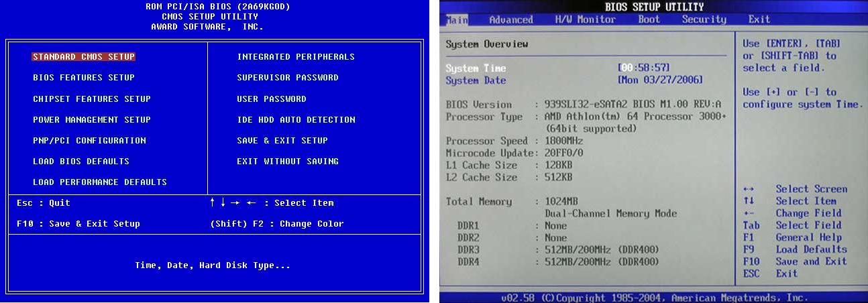Click the AMD Athlon Processor Type text
The image size is (868, 303).
pyautogui.click(x=635, y=117)
